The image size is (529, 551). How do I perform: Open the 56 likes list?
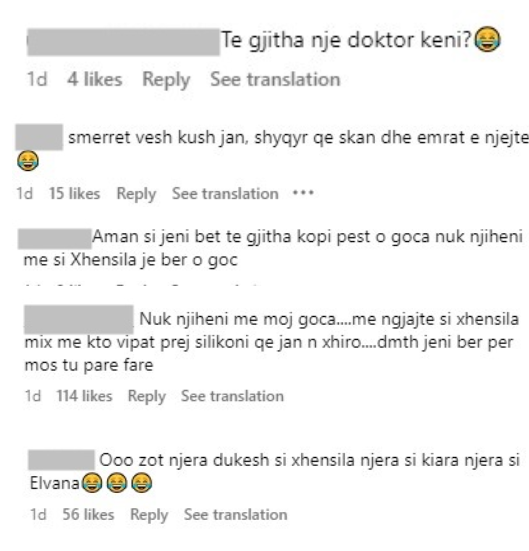click(88, 514)
